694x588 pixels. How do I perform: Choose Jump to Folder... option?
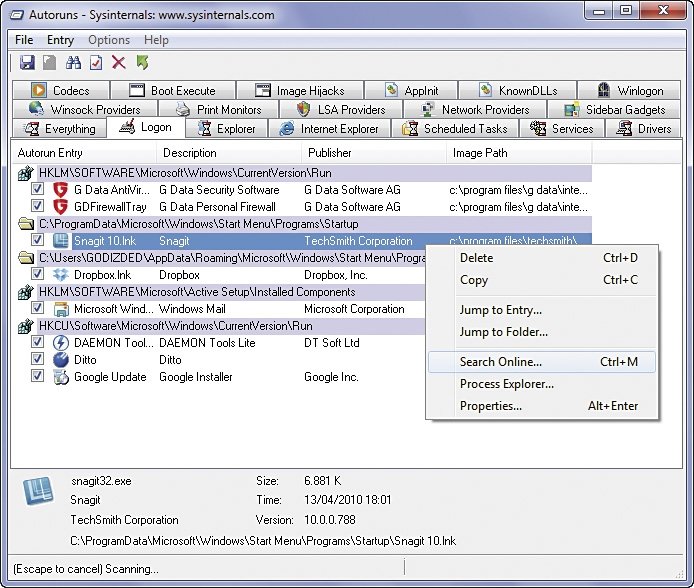[x=542, y=332]
